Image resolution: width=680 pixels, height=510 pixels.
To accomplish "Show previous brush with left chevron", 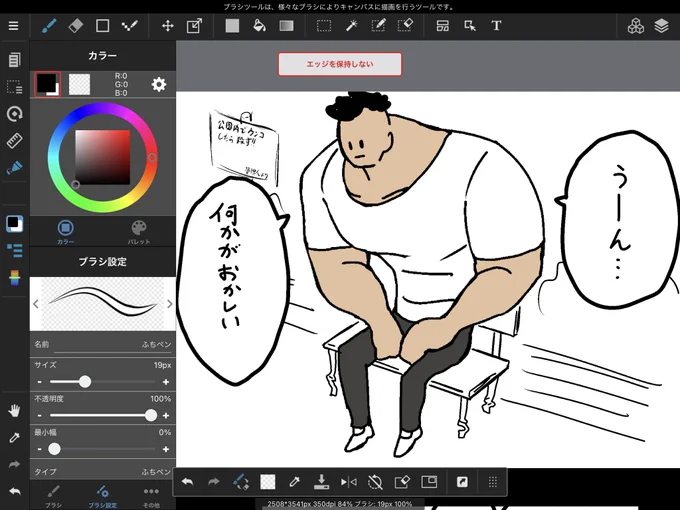I will (x=36, y=304).
